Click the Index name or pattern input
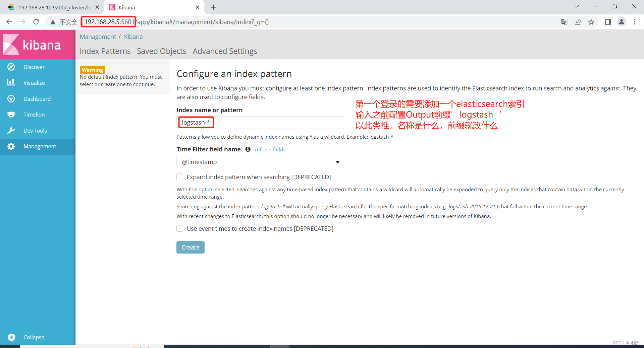The image size is (644, 348). 260,123
